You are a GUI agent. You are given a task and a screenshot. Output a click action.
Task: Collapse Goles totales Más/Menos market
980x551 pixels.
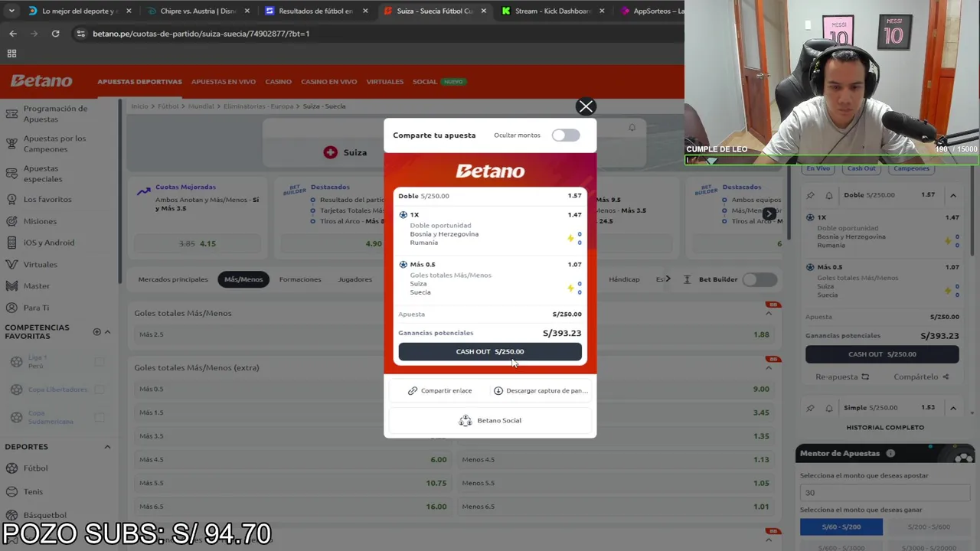click(x=769, y=313)
